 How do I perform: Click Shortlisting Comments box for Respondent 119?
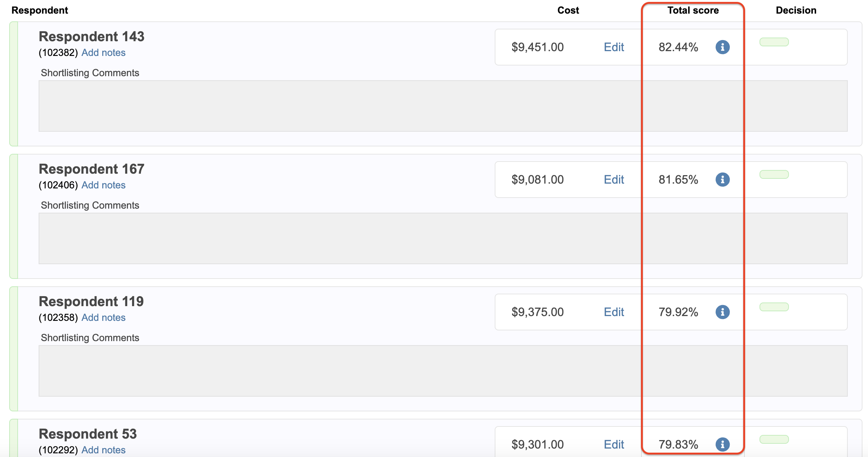tap(443, 371)
